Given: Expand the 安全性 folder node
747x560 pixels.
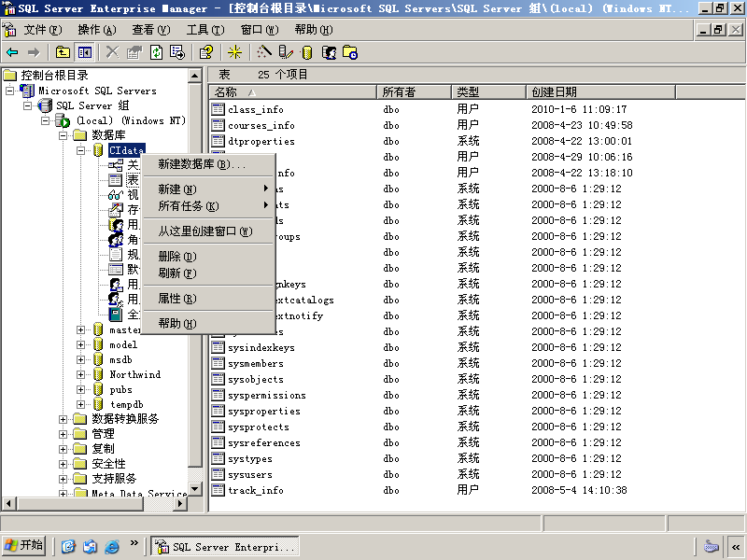Looking at the screenshot, I should click(x=63, y=464).
